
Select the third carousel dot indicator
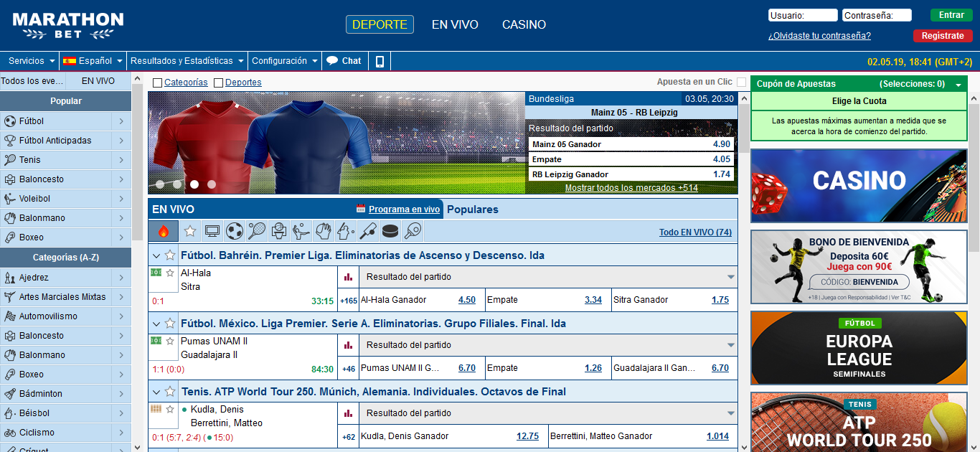(x=194, y=184)
